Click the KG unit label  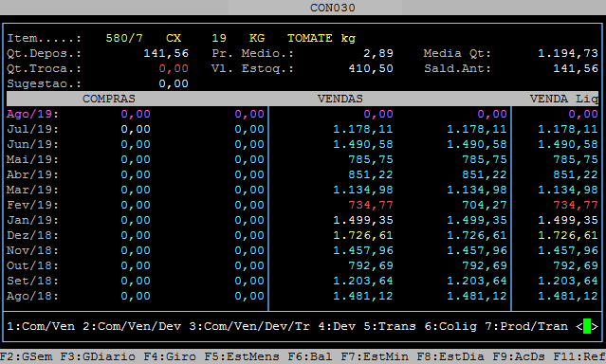pos(257,38)
